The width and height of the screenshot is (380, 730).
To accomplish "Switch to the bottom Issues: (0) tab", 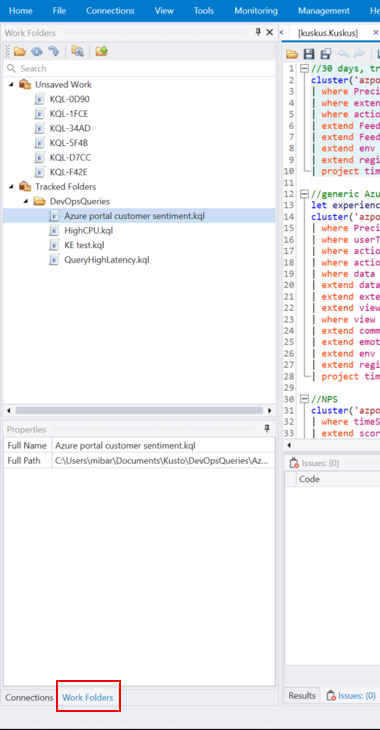I will [x=351, y=696].
